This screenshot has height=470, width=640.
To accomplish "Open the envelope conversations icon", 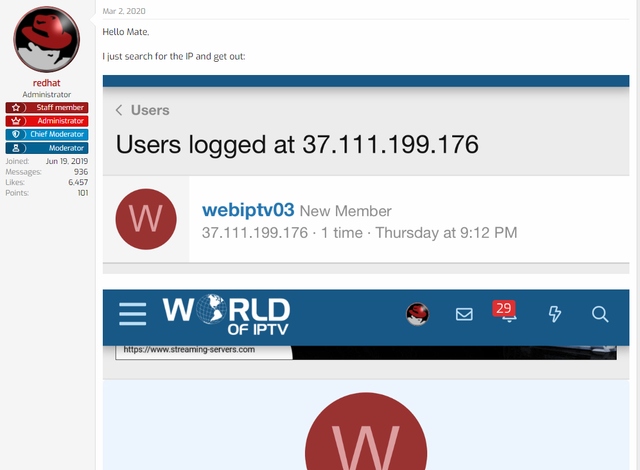I will click(x=464, y=314).
